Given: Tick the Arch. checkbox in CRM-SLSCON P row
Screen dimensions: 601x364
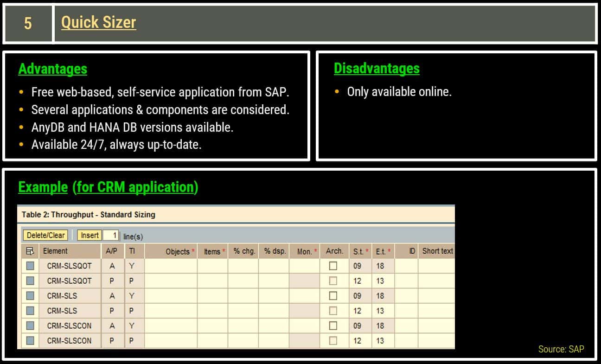Looking at the screenshot, I should (333, 340).
